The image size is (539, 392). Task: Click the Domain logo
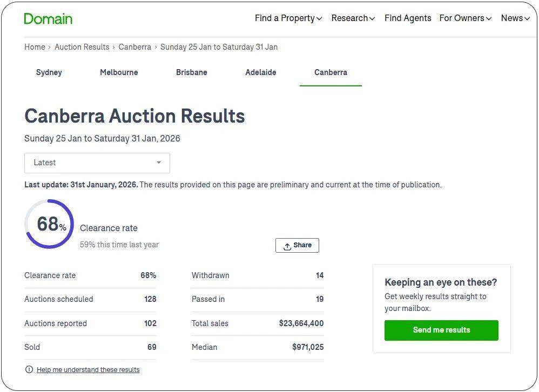(48, 18)
